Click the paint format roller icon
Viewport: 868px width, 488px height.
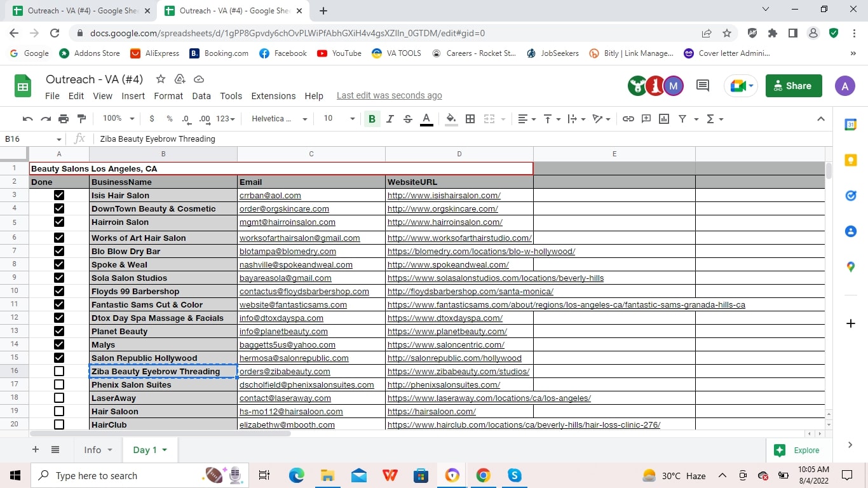tap(81, 119)
